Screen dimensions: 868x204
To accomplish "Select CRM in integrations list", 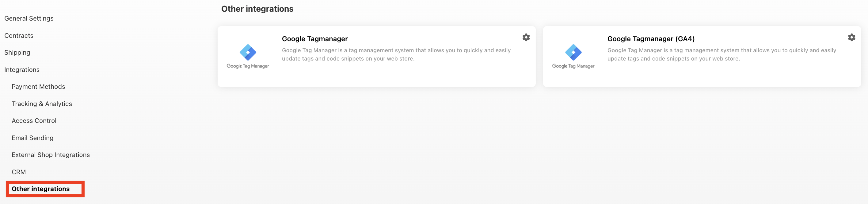I will (x=19, y=172).
